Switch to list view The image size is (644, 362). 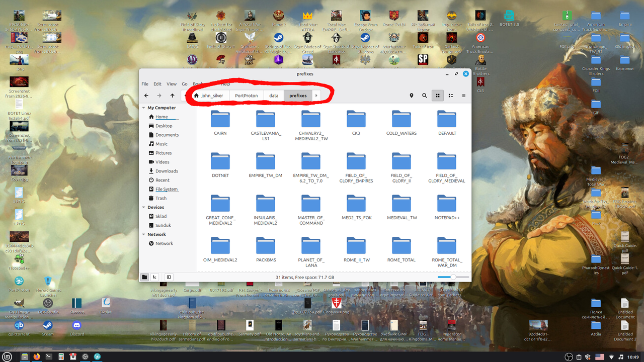point(451,96)
